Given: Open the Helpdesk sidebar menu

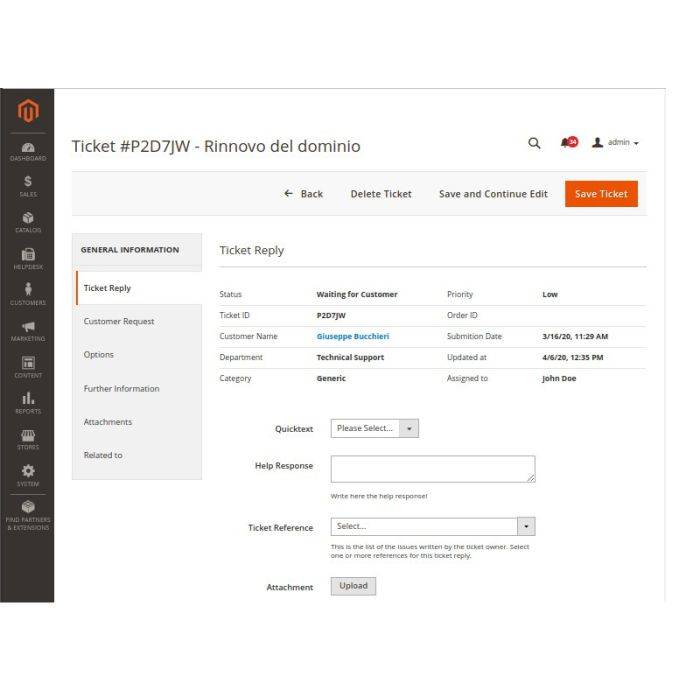Looking at the screenshot, I should (28, 259).
